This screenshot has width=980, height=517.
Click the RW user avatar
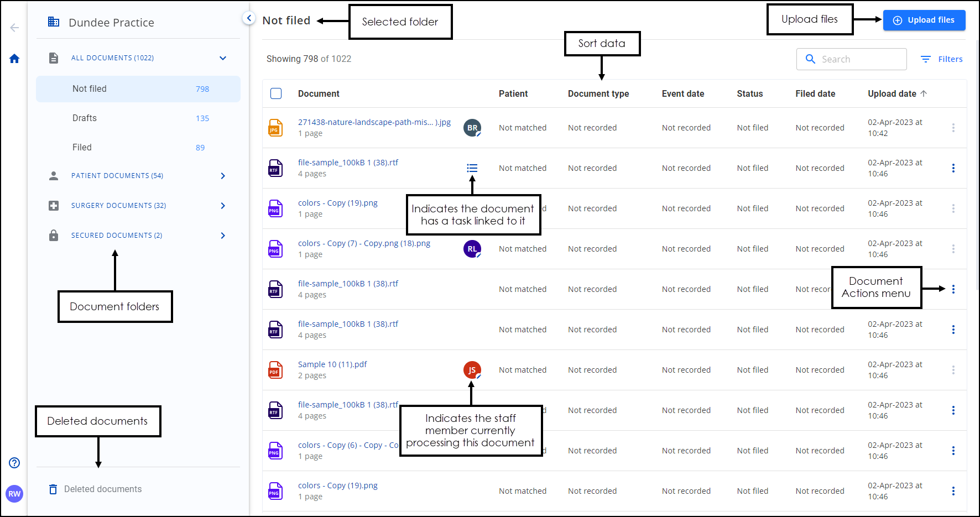(x=14, y=494)
